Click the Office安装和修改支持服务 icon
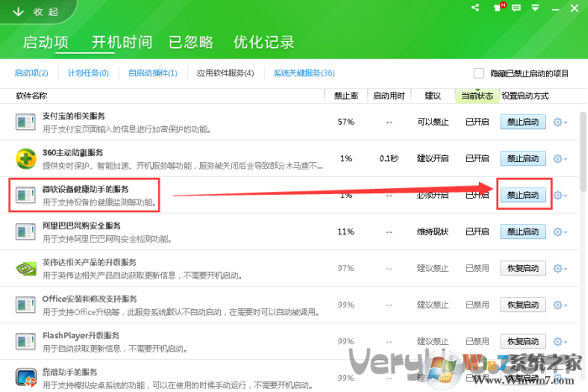 (25, 305)
